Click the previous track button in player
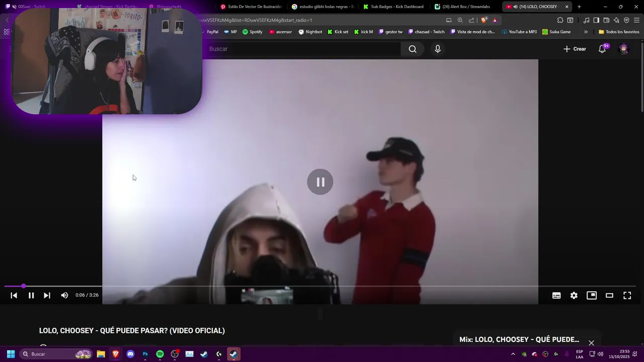Viewport: 644px width, 362px height. click(x=14, y=296)
